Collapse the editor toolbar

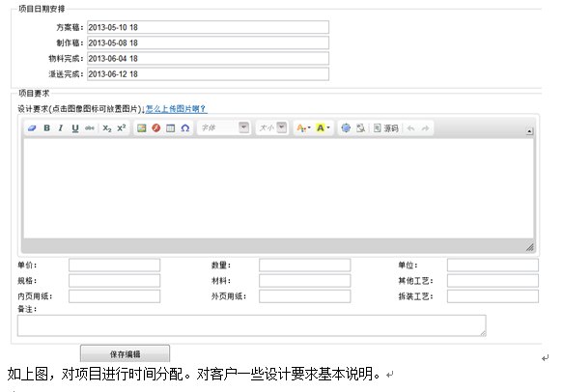coord(529,131)
